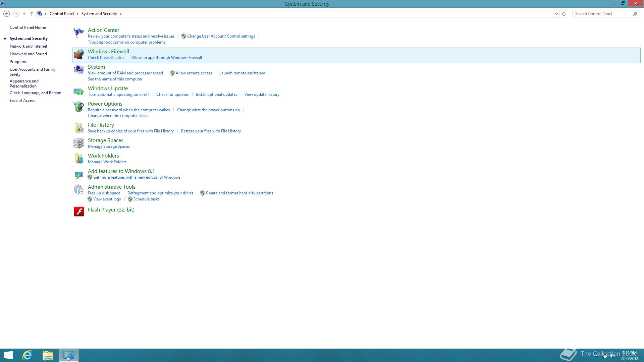The height and width of the screenshot is (362, 644).
Task: Open Programs category in sidebar
Action: pyautogui.click(x=18, y=62)
